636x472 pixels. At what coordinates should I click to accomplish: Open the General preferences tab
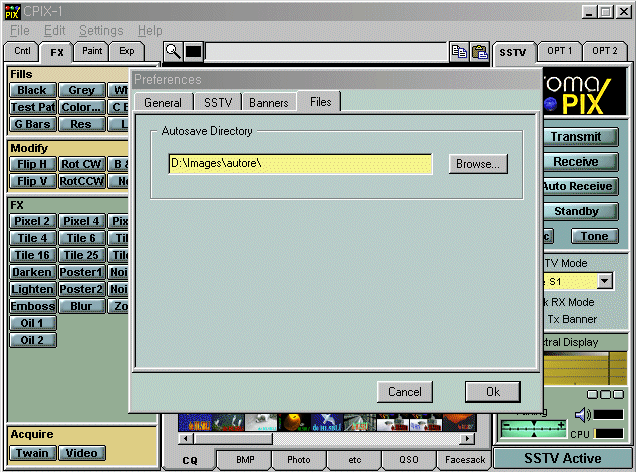[163, 102]
